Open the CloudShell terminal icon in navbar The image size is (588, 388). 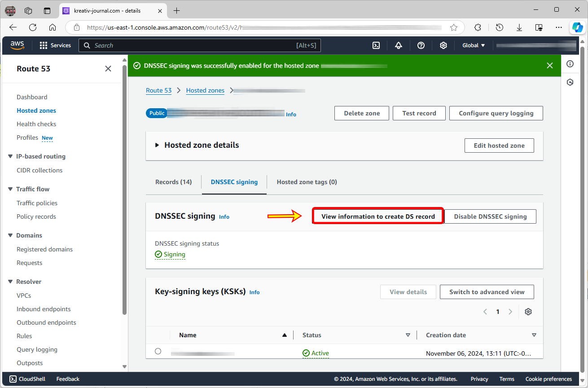pyautogui.click(x=376, y=45)
